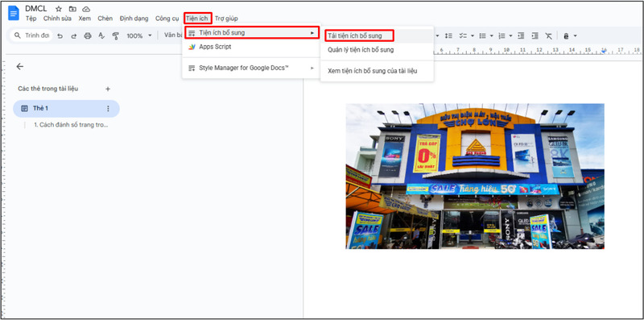Expand the numbered list options arrow

(510, 35)
